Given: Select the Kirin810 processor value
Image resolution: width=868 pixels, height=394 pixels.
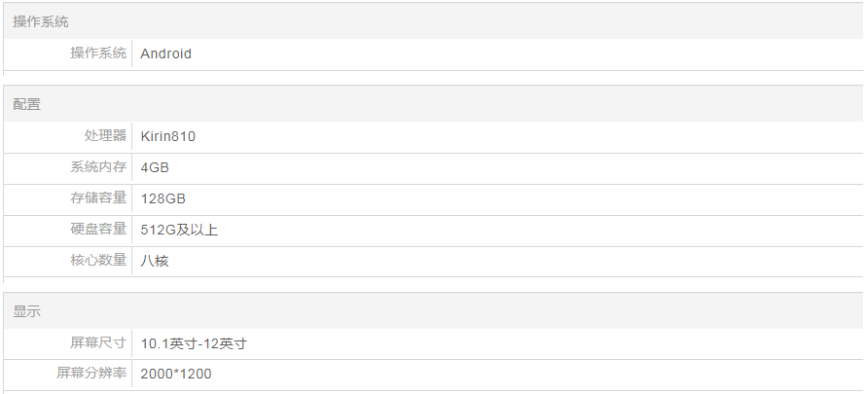Looking at the screenshot, I should [x=167, y=136].
